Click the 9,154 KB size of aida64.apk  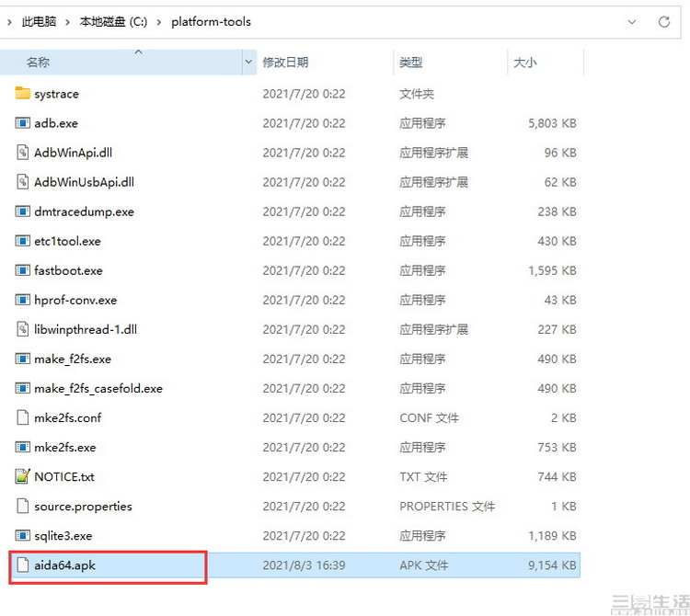tap(552, 565)
